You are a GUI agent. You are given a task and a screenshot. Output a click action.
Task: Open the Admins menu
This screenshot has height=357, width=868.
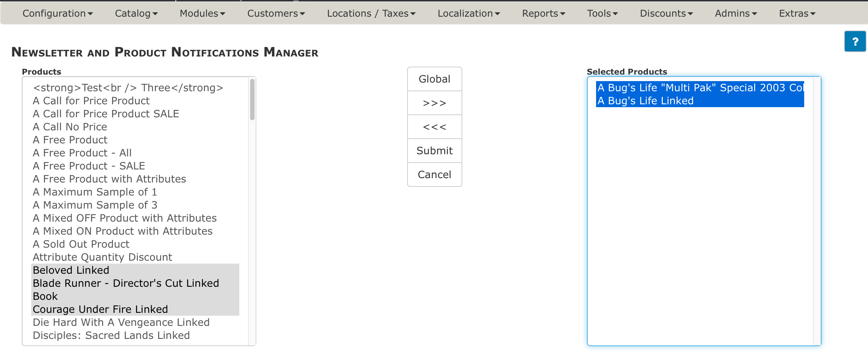pyautogui.click(x=736, y=13)
